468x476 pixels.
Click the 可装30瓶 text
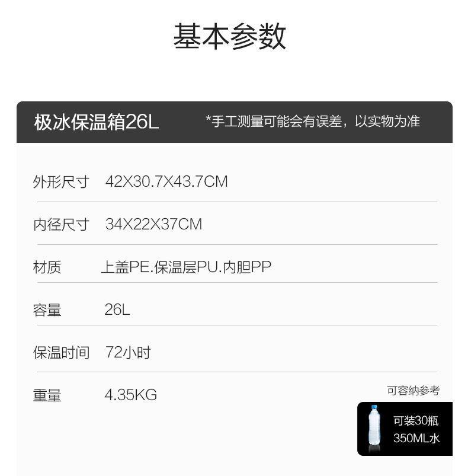click(416, 421)
